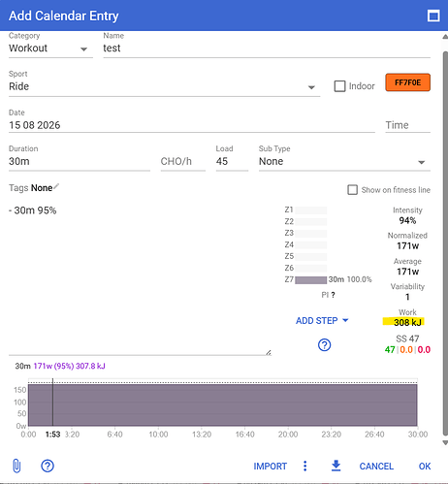Edit tags using the pencil icon
Screen dimensions: 448x484
point(56,186)
